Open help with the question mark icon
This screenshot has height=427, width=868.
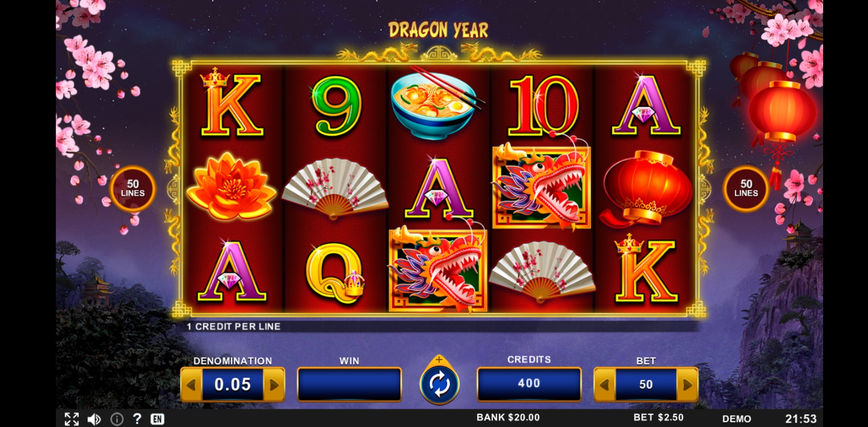(x=137, y=419)
